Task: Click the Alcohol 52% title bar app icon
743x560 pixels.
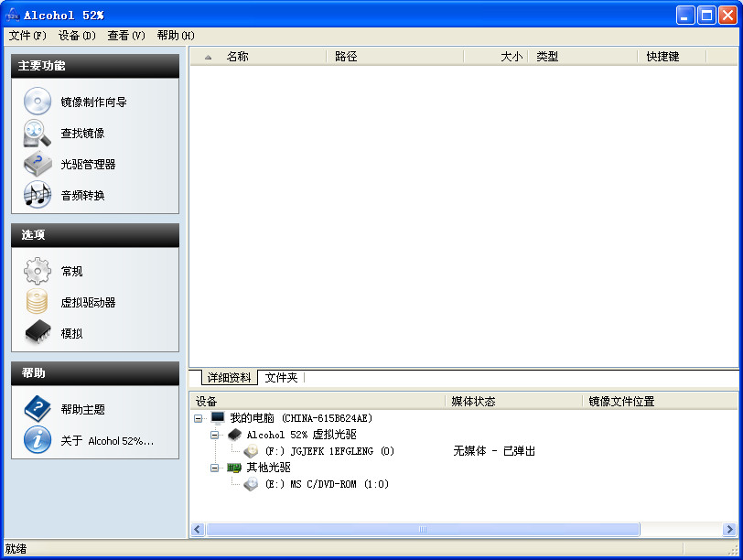Action: coord(12,16)
